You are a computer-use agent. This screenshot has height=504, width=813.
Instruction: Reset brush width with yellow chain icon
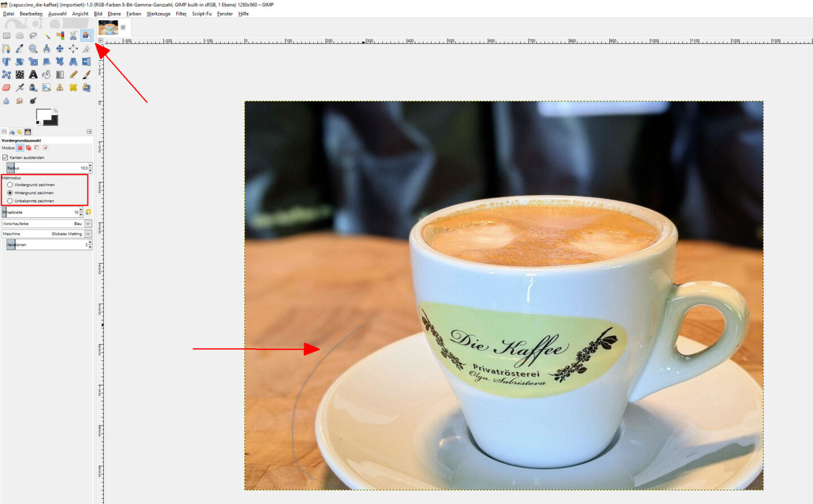[x=88, y=212]
